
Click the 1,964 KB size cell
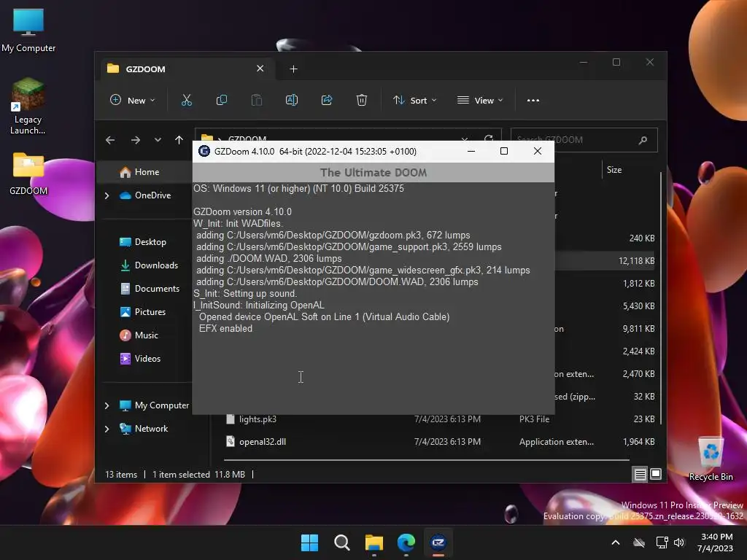tap(639, 442)
